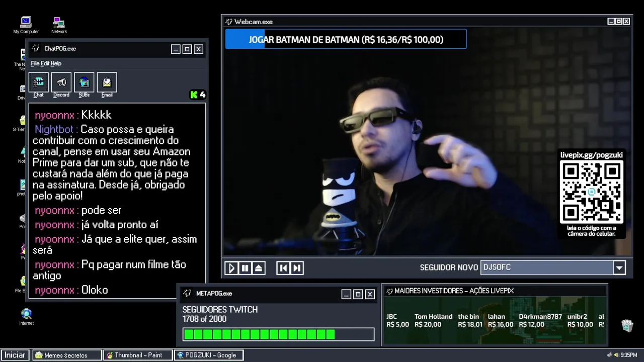Open the Edit menu in ChatPOG
The height and width of the screenshot is (362, 644).
(45, 63)
